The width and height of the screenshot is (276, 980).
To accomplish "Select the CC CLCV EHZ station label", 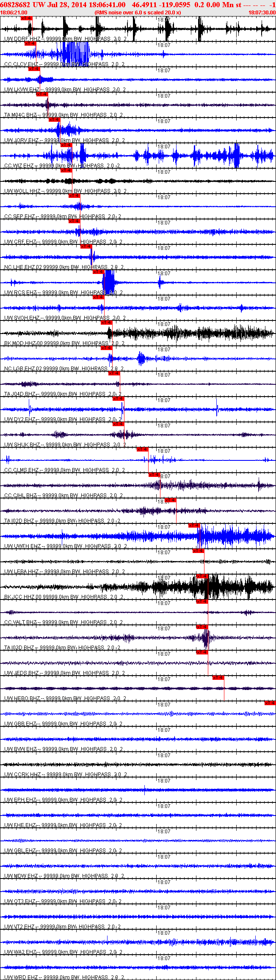I will 22,64.
